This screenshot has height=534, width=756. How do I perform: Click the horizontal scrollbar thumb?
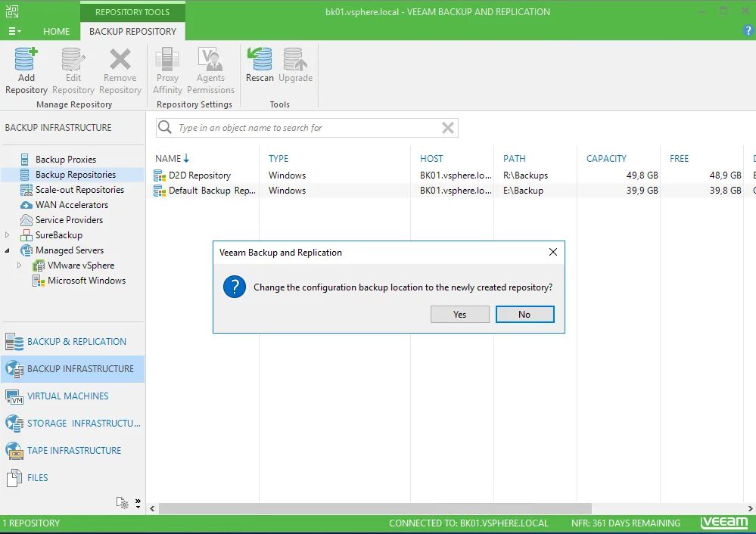point(375,508)
